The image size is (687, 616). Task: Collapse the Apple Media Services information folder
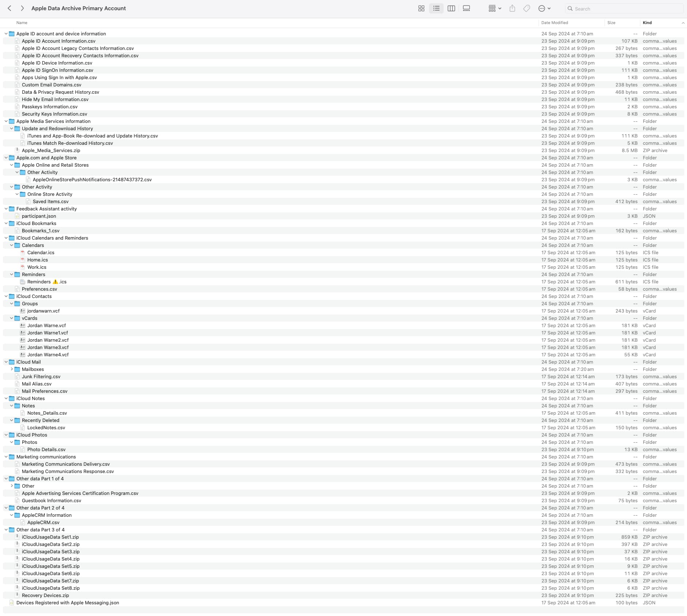click(6, 121)
